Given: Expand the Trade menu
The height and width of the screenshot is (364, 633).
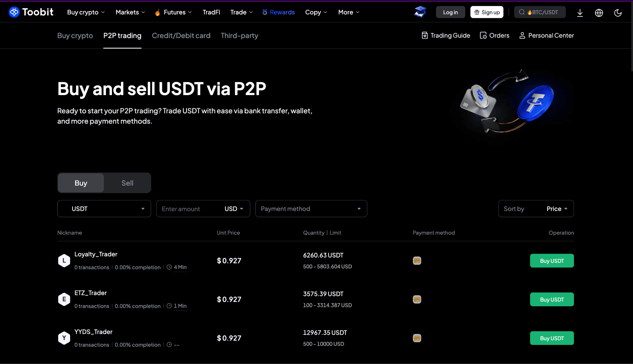Looking at the screenshot, I should 241,12.
